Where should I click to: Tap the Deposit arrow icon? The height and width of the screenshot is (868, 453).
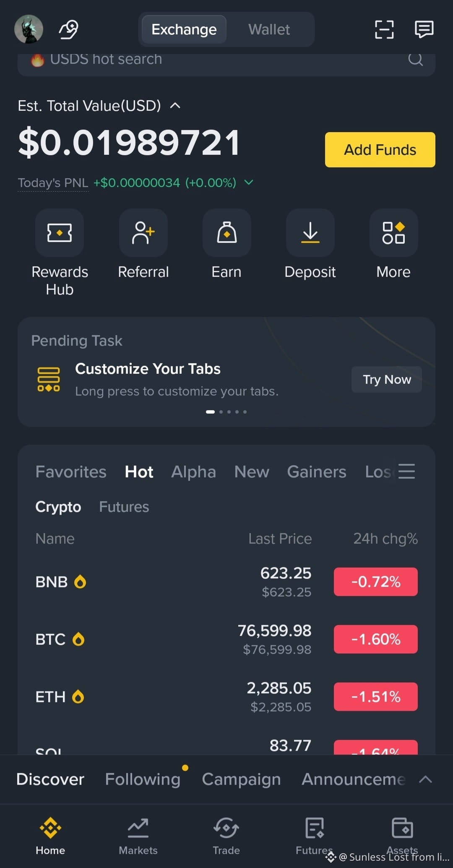click(x=310, y=233)
